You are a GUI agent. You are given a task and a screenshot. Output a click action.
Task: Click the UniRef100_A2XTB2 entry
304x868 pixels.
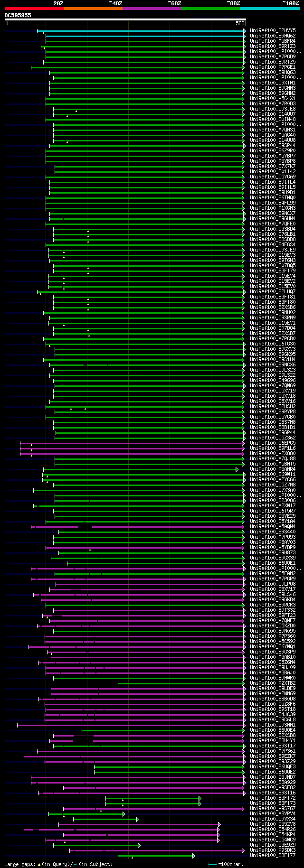(273, 683)
